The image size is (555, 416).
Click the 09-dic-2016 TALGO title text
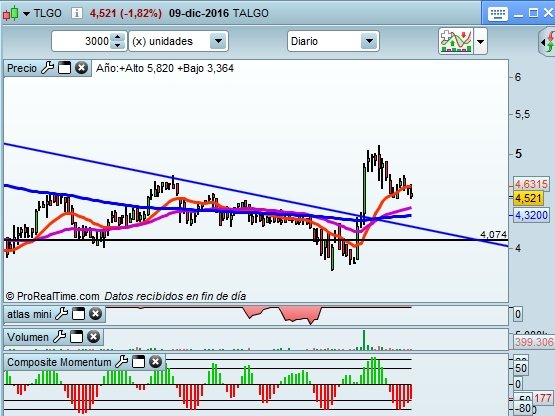pos(219,13)
